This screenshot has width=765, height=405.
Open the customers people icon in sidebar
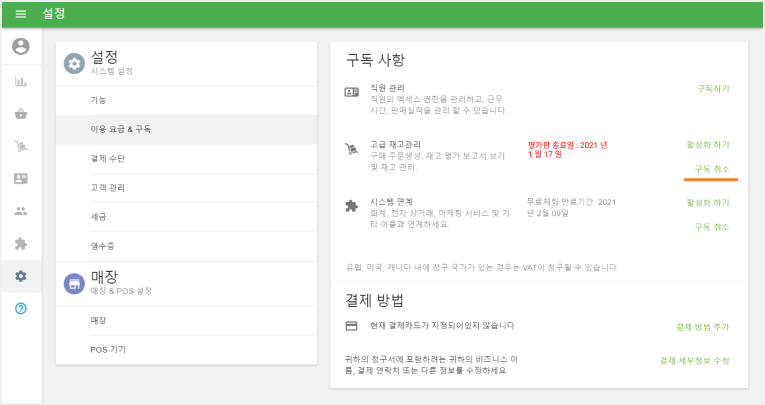point(21,211)
